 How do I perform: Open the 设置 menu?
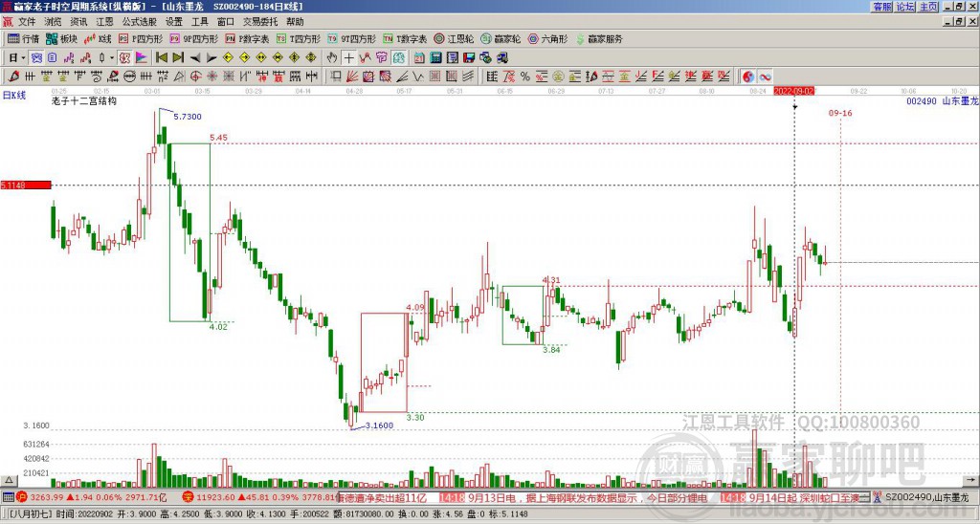(x=174, y=22)
